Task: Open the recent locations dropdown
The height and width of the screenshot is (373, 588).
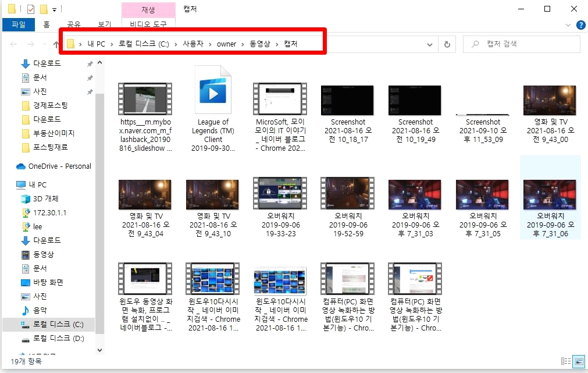Action: pos(45,44)
